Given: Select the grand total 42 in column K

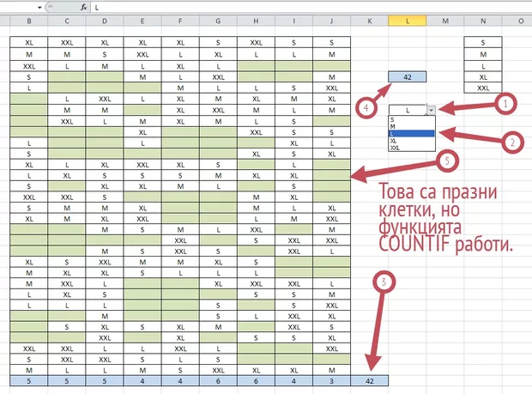Looking at the screenshot, I should [370, 381].
